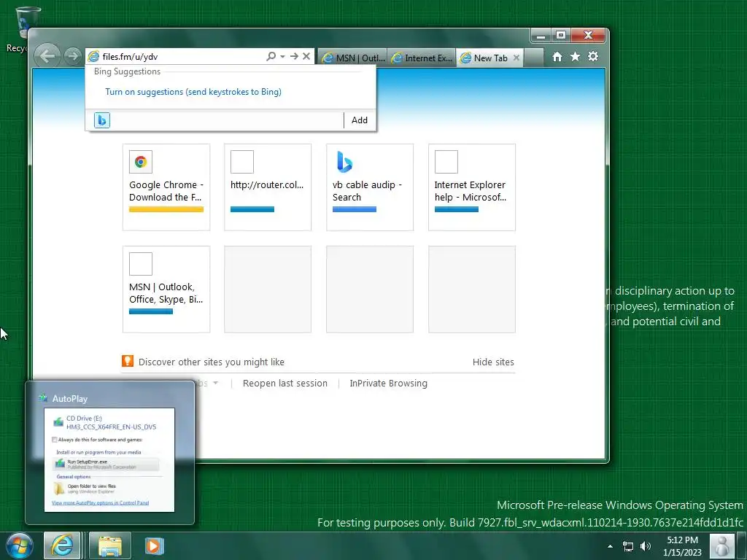Expand the Reopen closed tabs dropdown arrow
The image size is (747, 560).
(215, 383)
